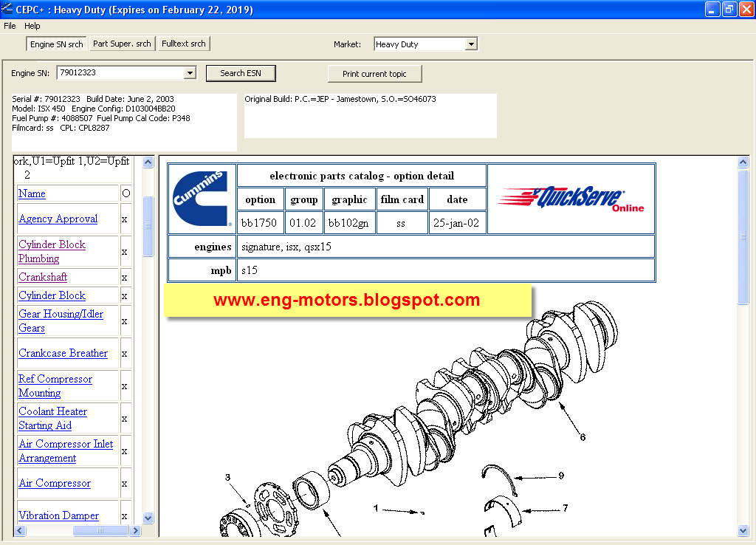Click mpb value s15 cell

pyautogui.click(x=445, y=270)
